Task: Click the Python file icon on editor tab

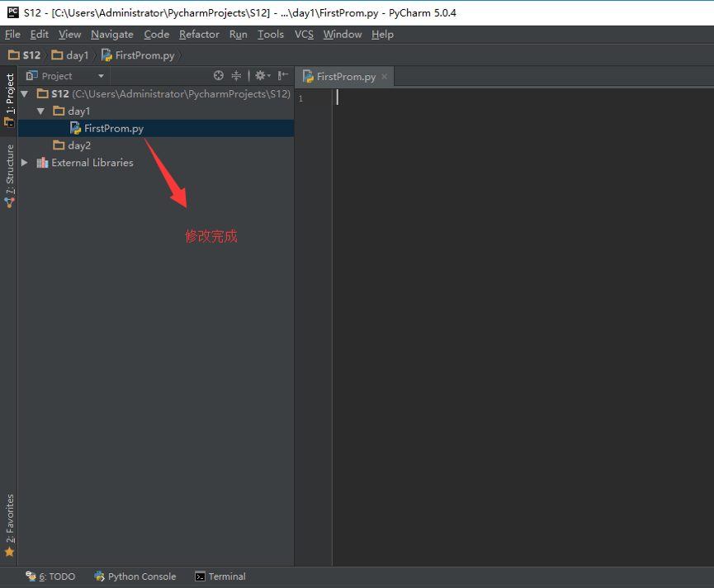Action: [x=308, y=77]
